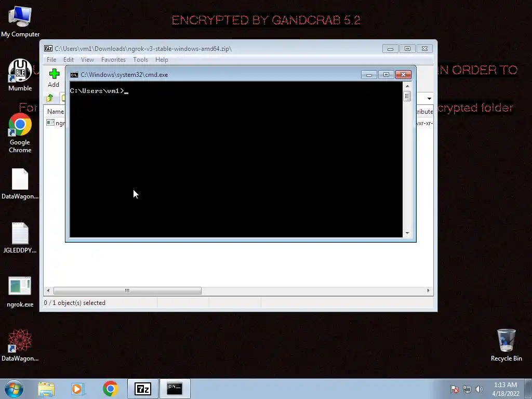Open the Edit menu in 7-Zip
The image size is (532, 399).
69,60
